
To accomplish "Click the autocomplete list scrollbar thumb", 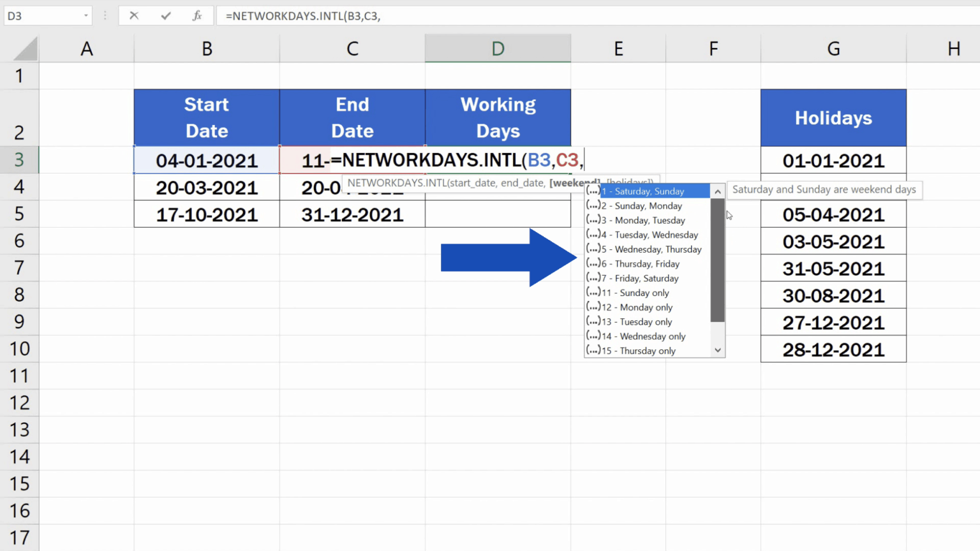I will [x=718, y=260].
